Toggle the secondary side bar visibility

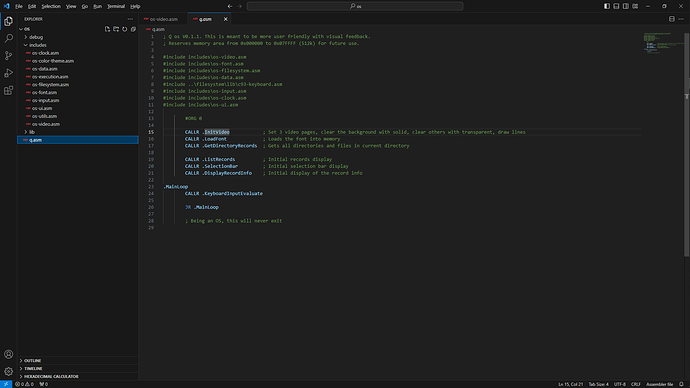coord(625,6)
